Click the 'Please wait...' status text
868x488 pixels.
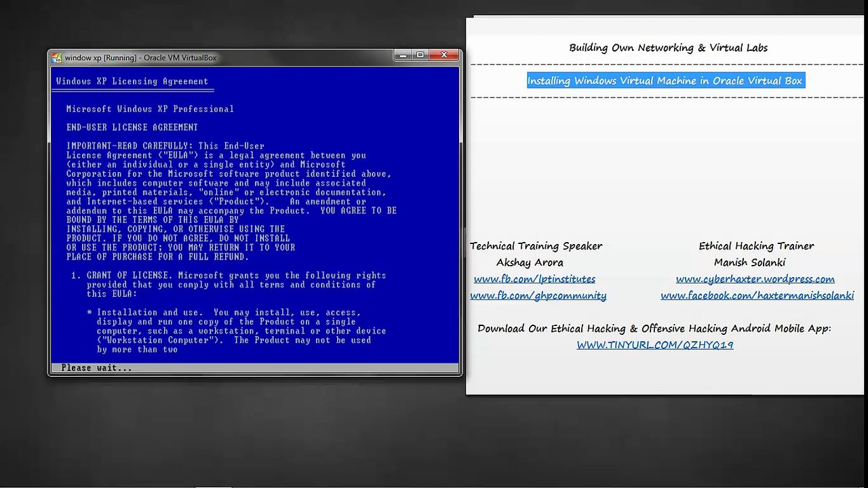click(96, 368)
